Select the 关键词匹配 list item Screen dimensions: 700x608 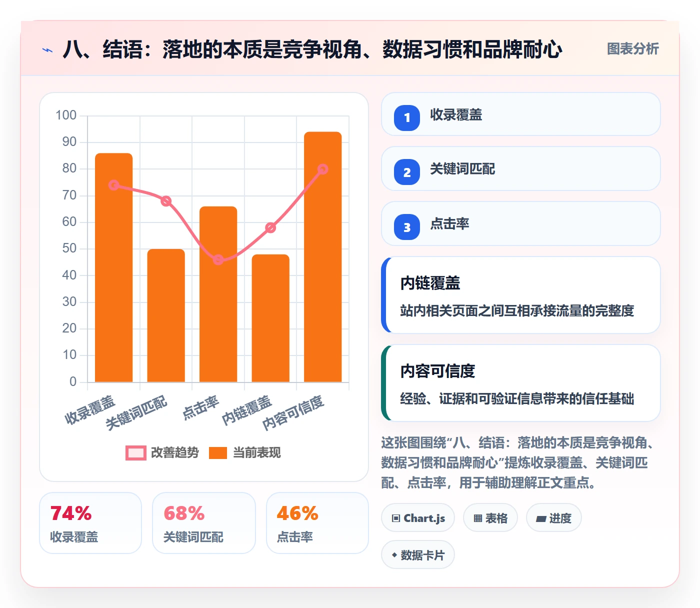tap(521, 169)
